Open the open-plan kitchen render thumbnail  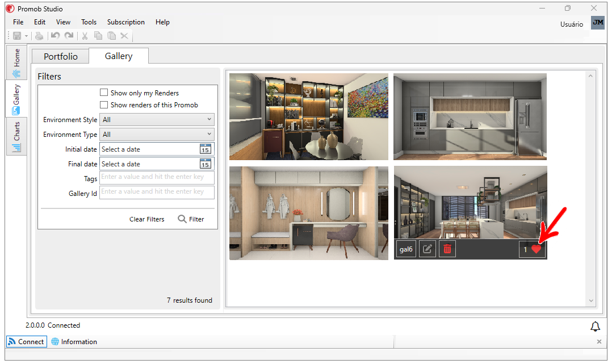[470, 202]
